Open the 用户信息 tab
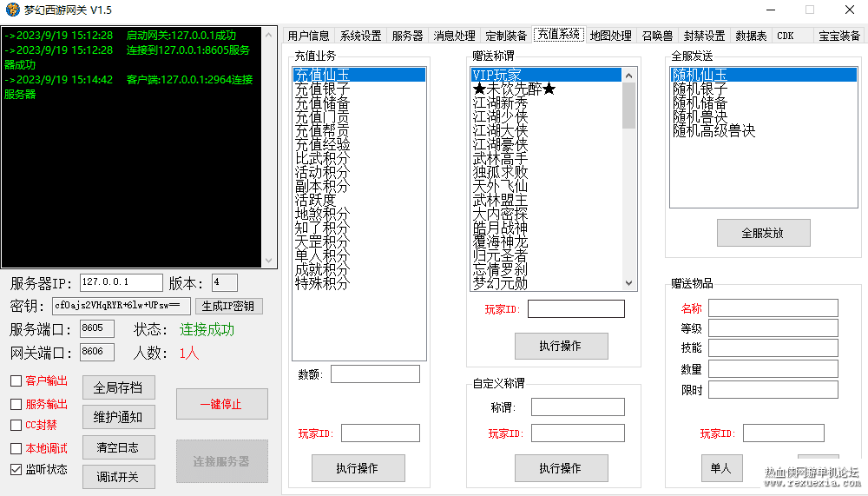This screenshot has width=868, height=496. point(308,36)
